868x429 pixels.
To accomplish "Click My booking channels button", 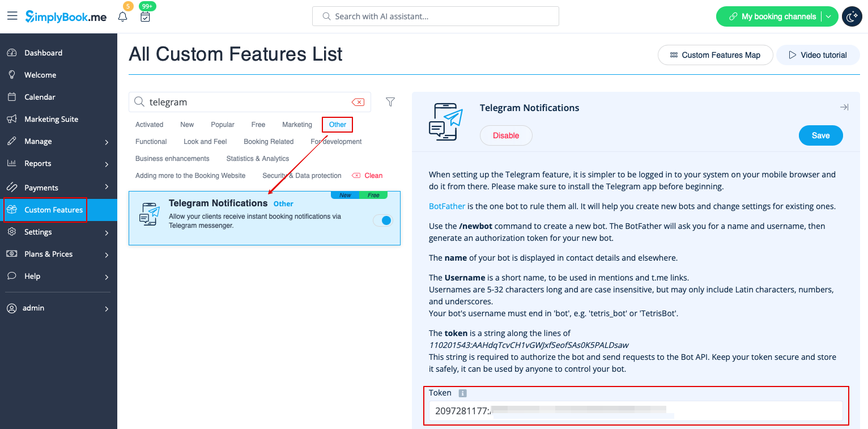I will coord(772,16).
